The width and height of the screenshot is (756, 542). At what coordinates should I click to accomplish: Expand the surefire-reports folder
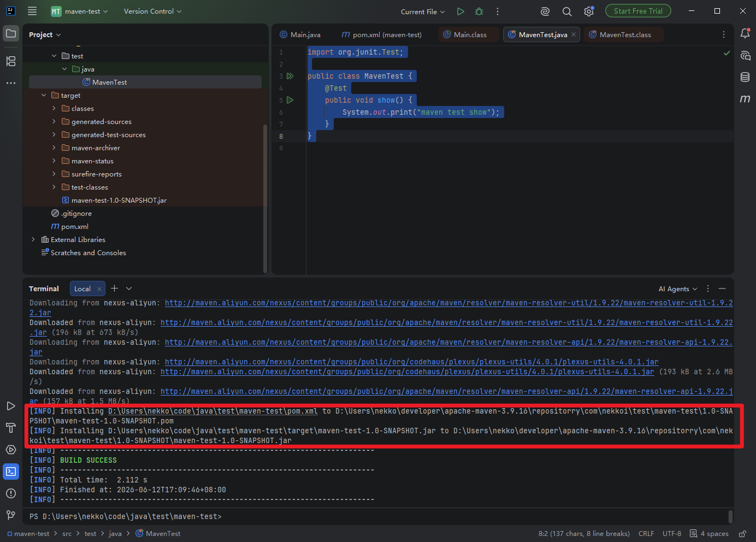[54, 174]
